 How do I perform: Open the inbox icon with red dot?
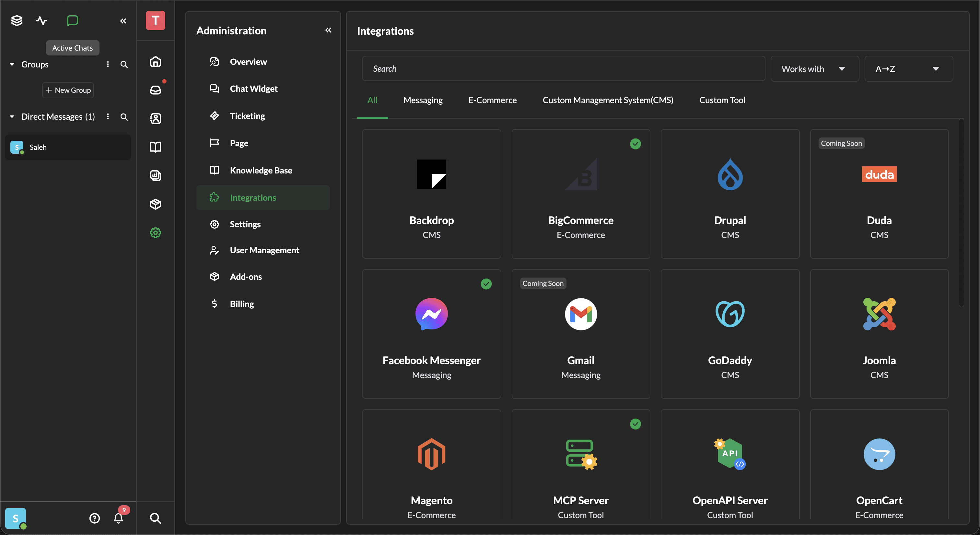tap(155, 90)
